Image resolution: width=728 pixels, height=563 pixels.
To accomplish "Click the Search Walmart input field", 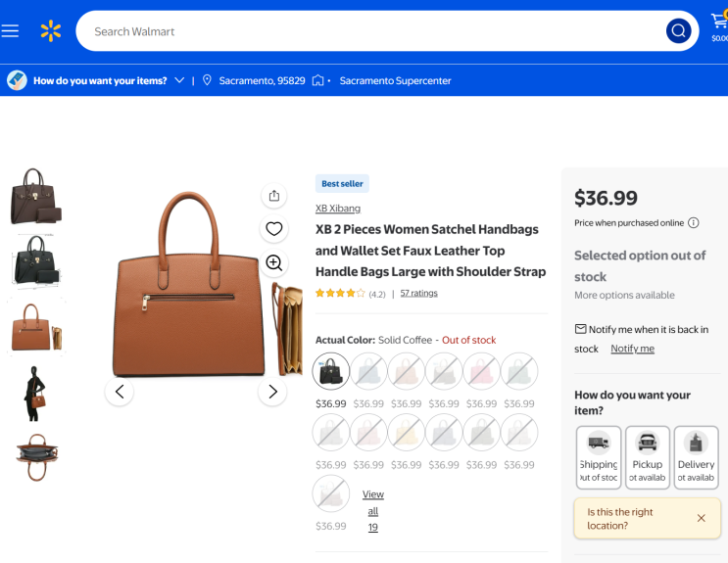I will pyautogui.click(x=372, y=31).
